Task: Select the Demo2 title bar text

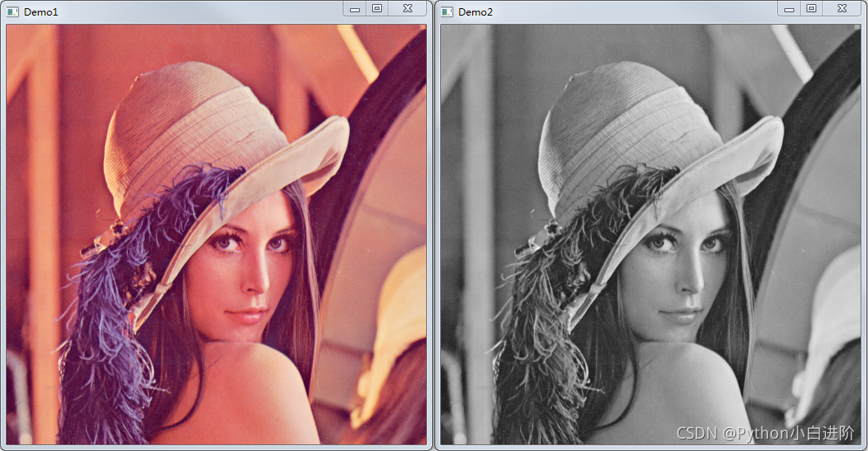Action: click(475, 12)
